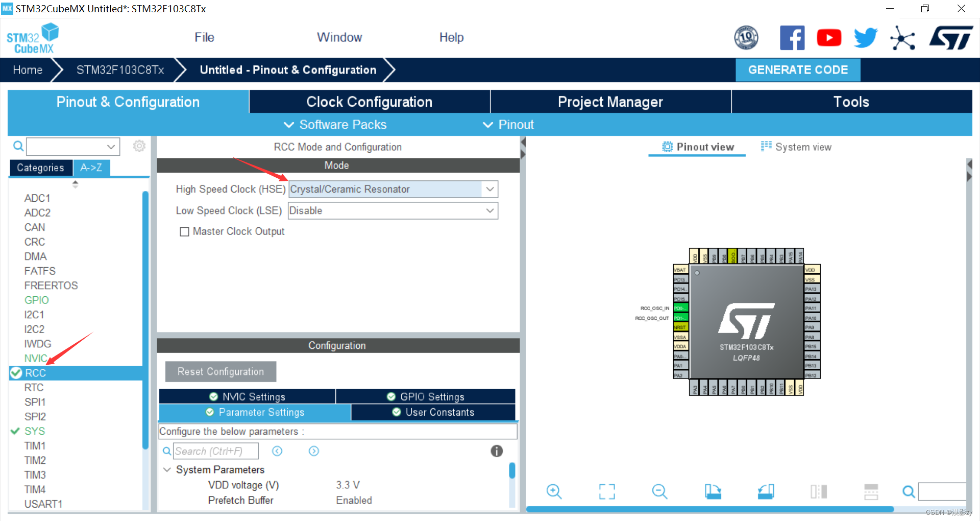Zoom in on the chip pinout

pyautogui.click(x=554, y=491)
